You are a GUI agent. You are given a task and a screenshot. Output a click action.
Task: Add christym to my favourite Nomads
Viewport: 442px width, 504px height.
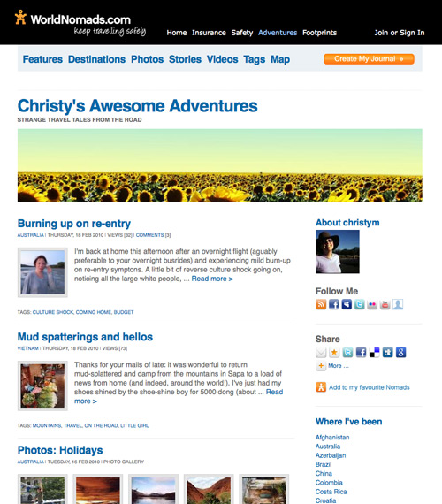coord(369,387)
